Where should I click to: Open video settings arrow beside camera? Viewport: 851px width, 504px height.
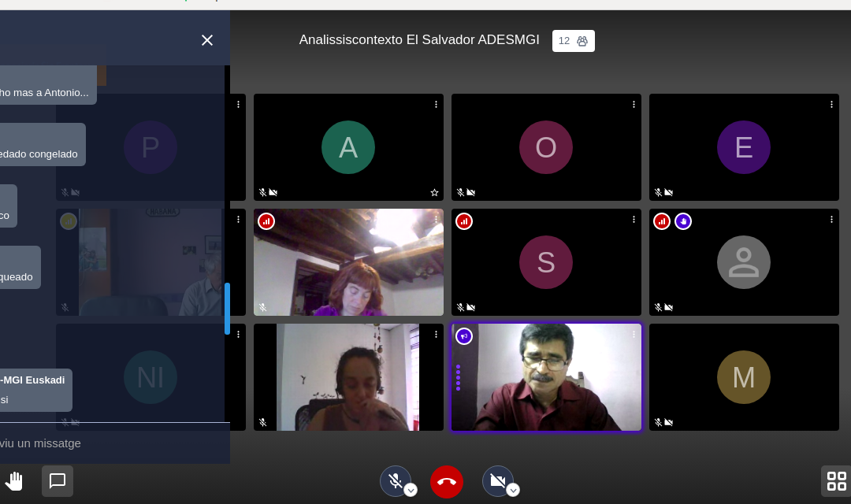(x=513, y=490)
